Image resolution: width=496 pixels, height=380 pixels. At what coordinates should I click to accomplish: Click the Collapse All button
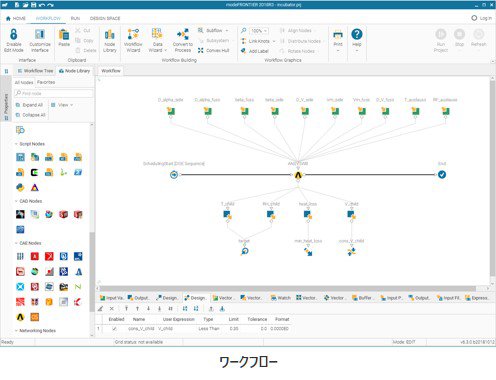(31, 115)
